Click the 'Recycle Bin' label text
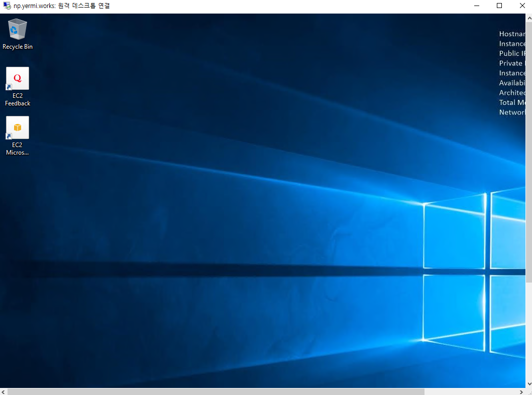This screenshot has width=532, height=395. click(17, 47)
